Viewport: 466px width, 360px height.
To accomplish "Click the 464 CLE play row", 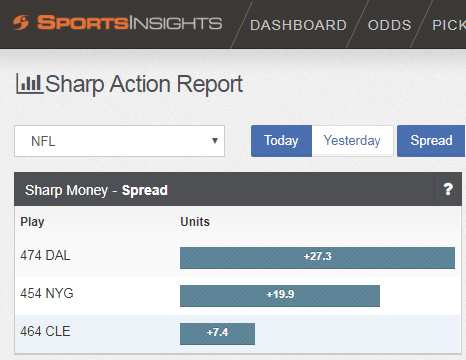I will 238,334.
